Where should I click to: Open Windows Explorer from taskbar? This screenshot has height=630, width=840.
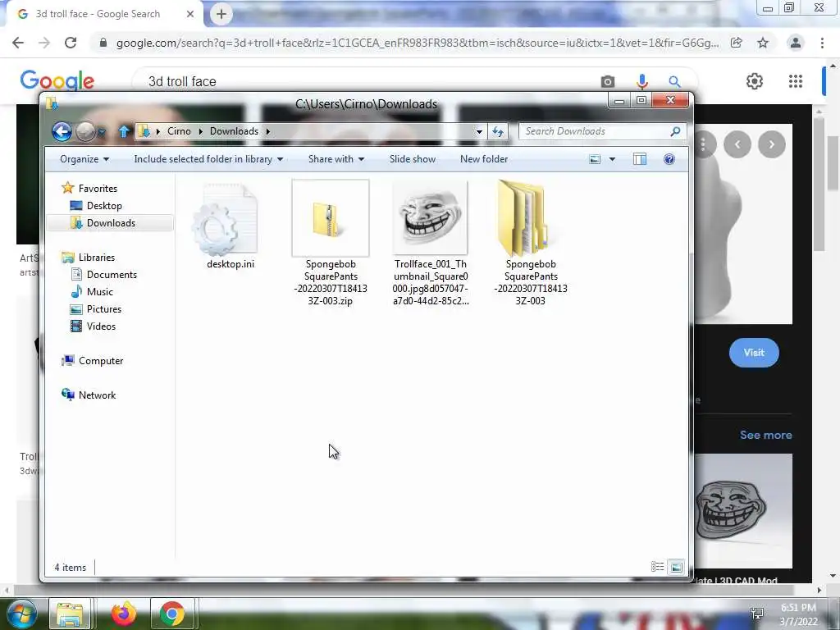[71, 614]
